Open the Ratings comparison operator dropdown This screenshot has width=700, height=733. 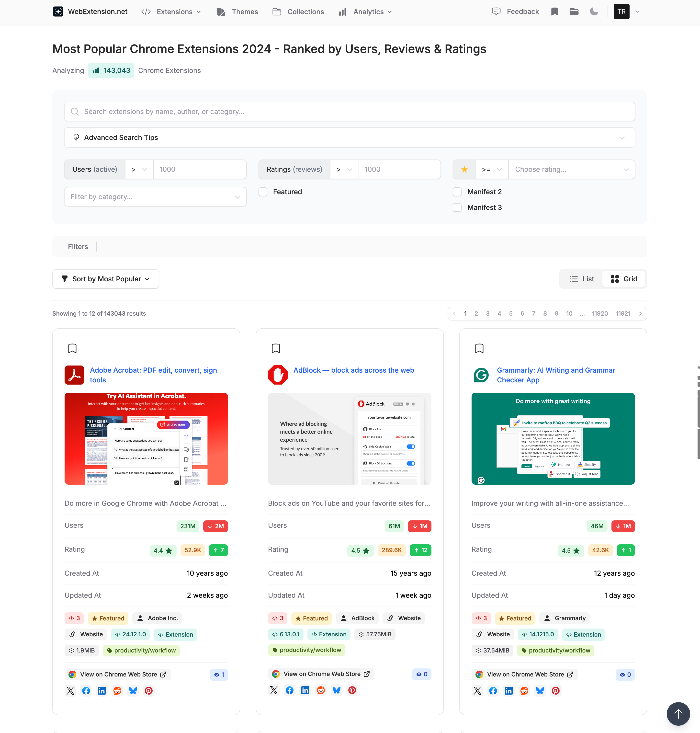pyautogui.click(x=344, y=170)
